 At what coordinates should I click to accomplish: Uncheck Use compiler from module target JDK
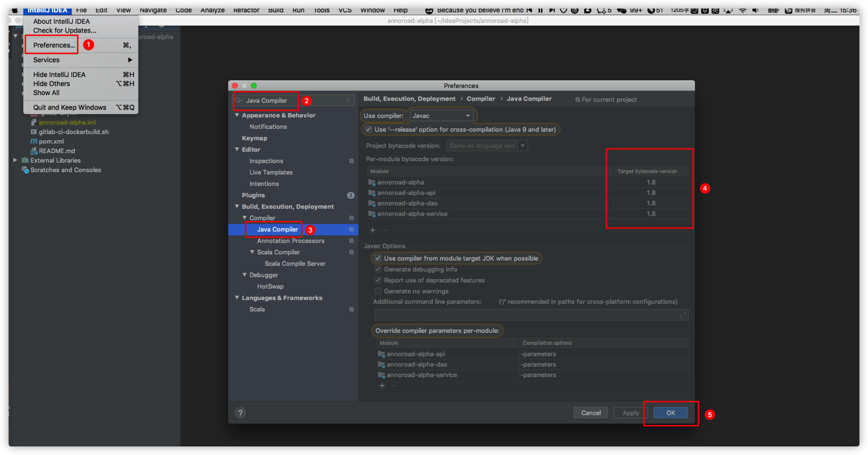pos(378,258)
